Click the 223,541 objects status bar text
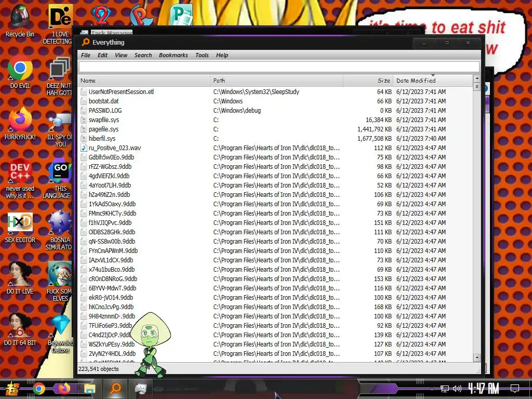Screen dimensions: 532x399 point(98,369)
